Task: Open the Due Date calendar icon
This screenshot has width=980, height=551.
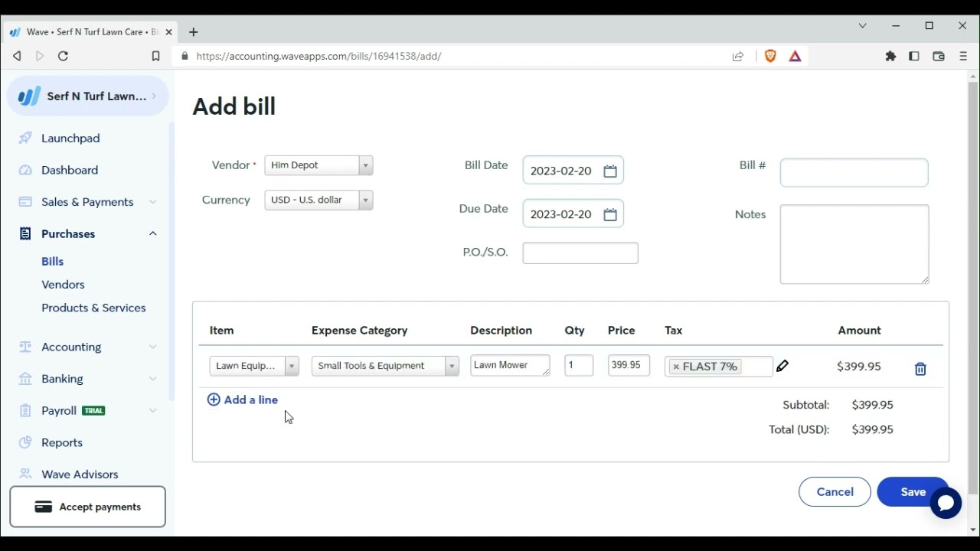Action: pos(610,215)
